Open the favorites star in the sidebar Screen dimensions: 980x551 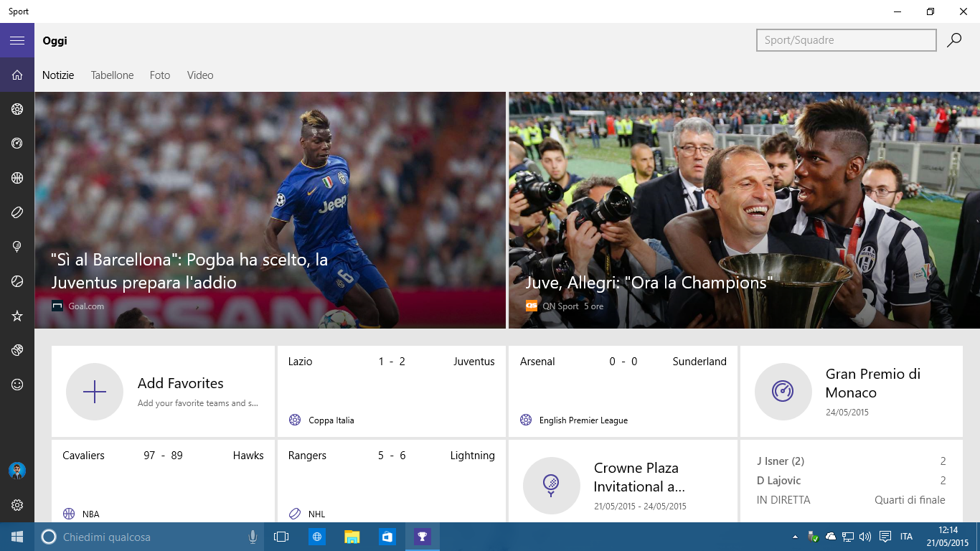pos(17,316)
